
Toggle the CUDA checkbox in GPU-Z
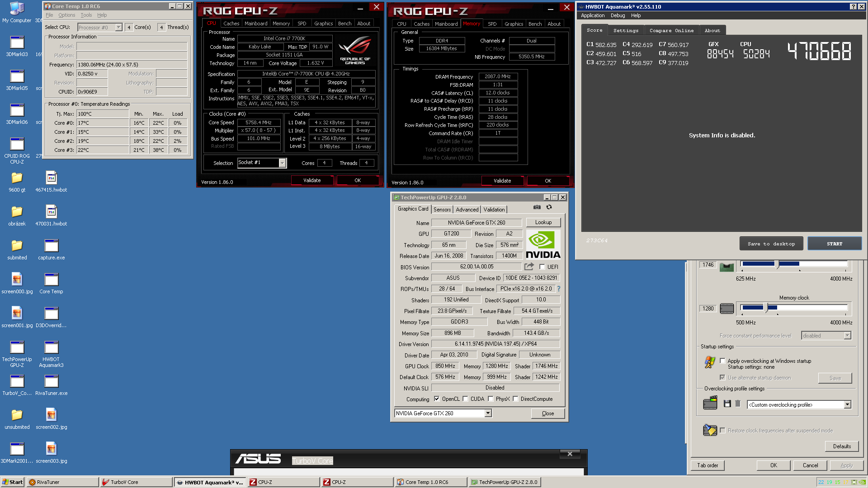(x=465, y=399)
